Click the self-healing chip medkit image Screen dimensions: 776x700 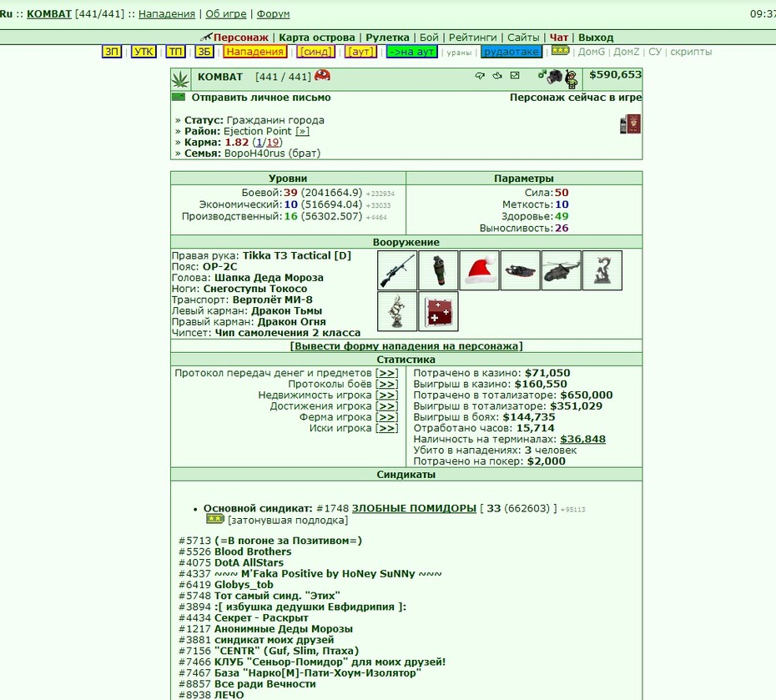tap(438, 311)
